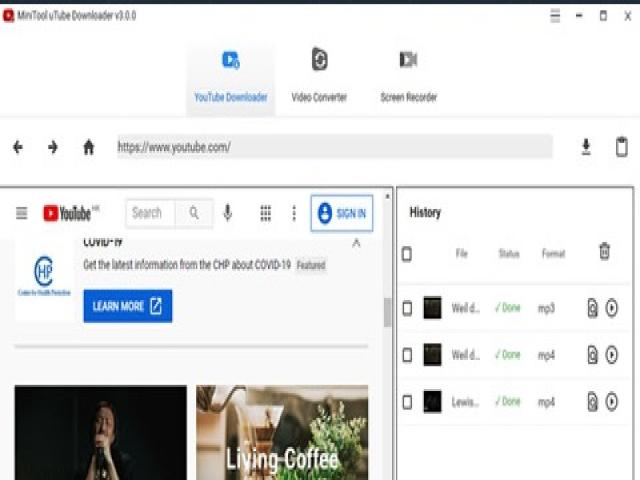The image size is (640, 480).
Task: Open the LEARN MORE link
Action: pyautogui.click(x=128, y=306)
